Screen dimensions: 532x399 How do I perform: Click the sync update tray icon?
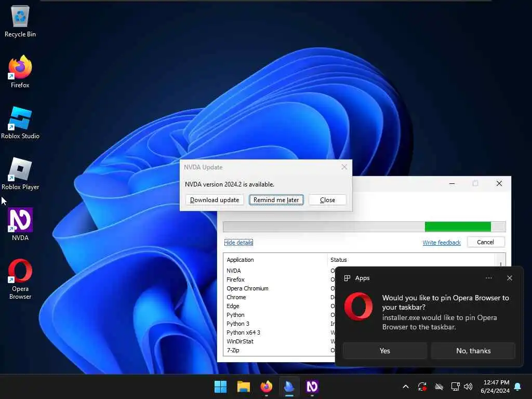pos(422,387)
